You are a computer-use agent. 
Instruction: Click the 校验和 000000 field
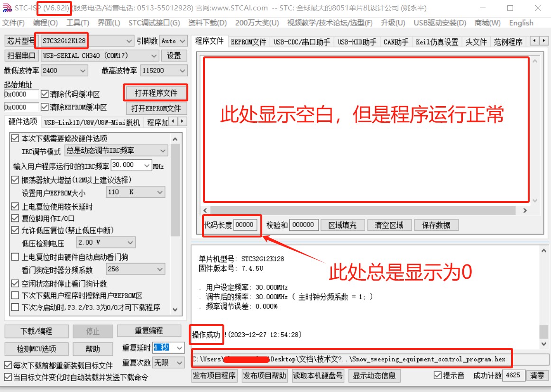point(303,225)
